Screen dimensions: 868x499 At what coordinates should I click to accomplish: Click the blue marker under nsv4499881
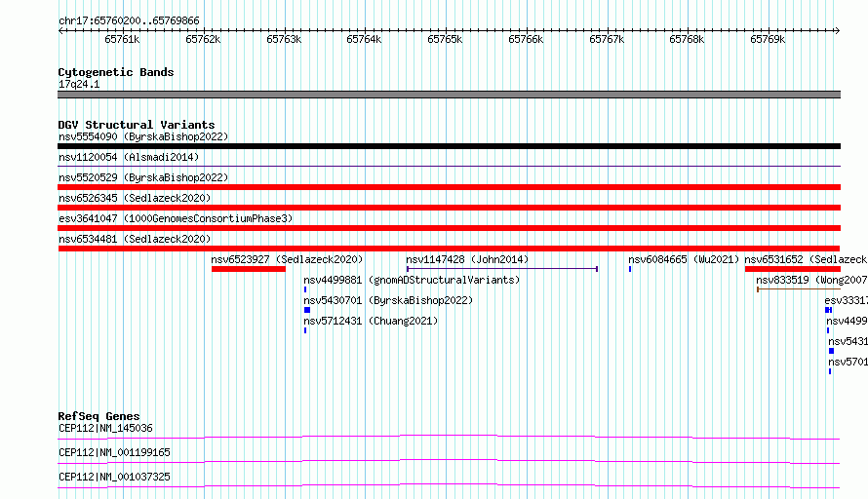click(305, 289)
